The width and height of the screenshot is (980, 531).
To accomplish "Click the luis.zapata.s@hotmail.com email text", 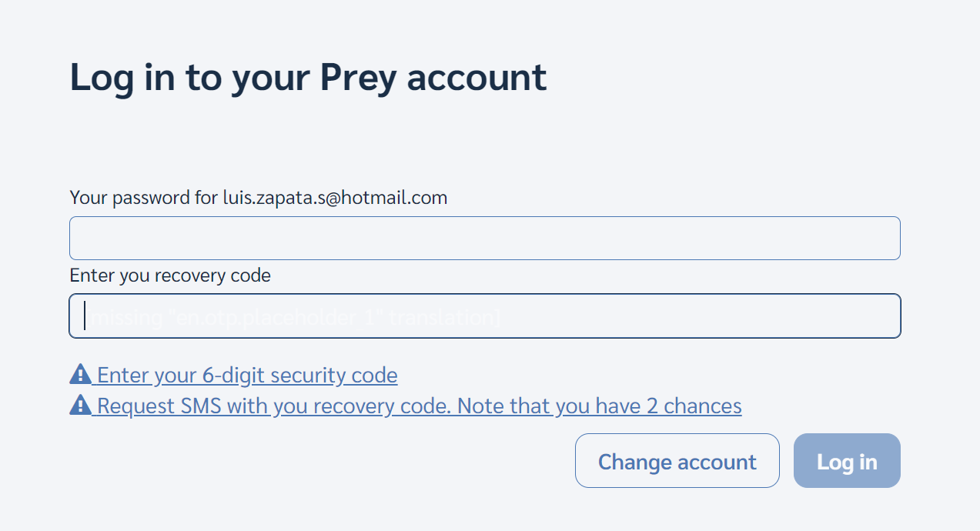I will [x=335, y=198].
